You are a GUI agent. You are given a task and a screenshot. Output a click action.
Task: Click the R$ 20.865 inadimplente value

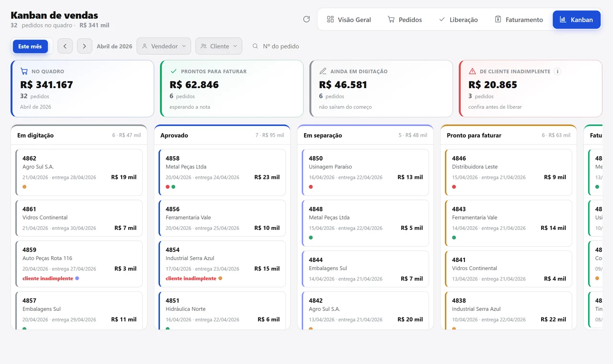coord(493,85)
